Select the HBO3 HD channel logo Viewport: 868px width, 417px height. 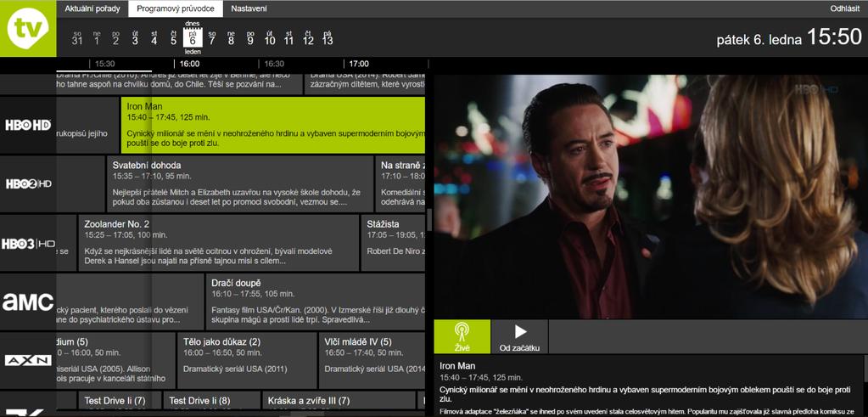[x=28, y=244]
